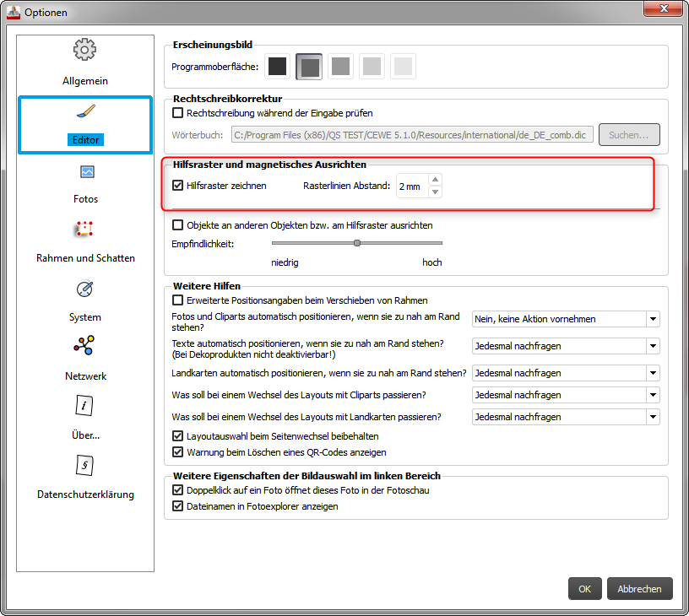Viewport: 689px width, 616px height.
Task: Open Rahmen und Schatten settings icon
Action: (x=84, y=230)
